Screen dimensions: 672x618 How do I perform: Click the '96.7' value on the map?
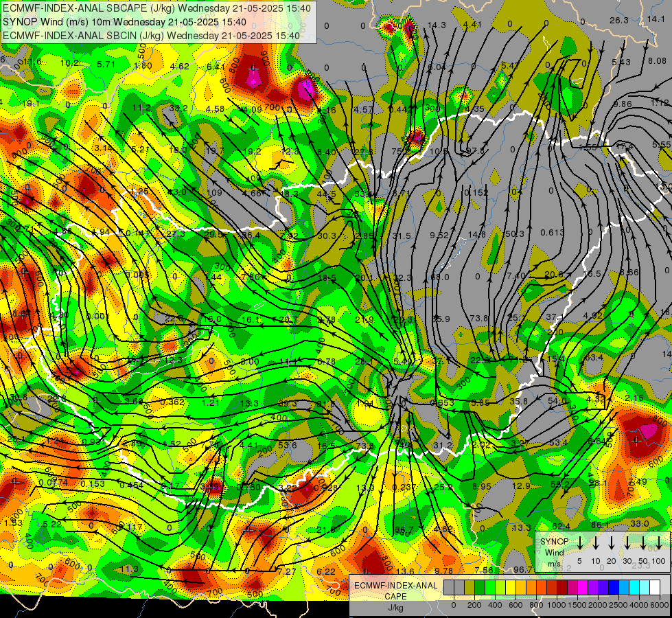click(523, 569)
